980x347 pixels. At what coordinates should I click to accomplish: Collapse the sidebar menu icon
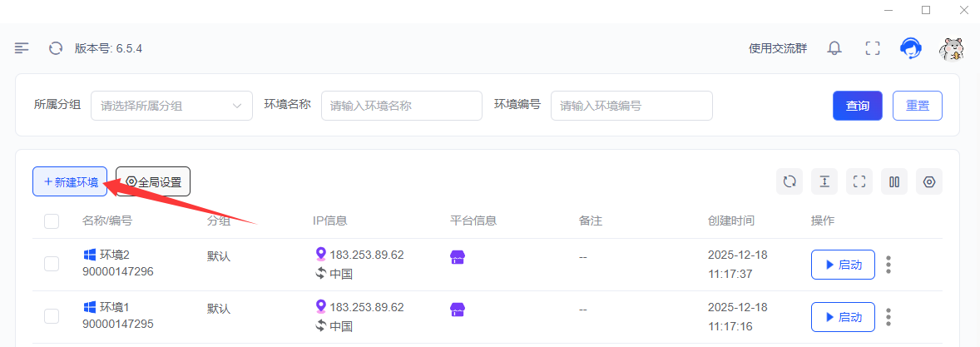22,48
